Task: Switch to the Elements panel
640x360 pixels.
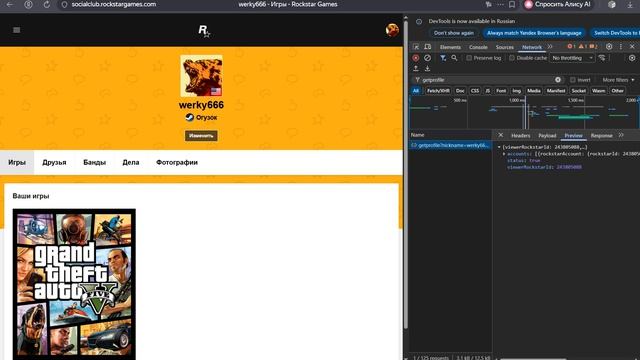Action: [x=450, y=47]
